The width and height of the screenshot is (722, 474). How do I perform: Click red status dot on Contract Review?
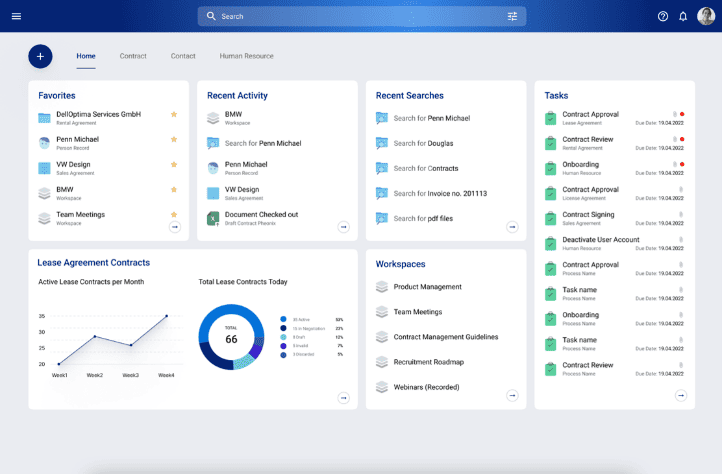tap(682, 139)
